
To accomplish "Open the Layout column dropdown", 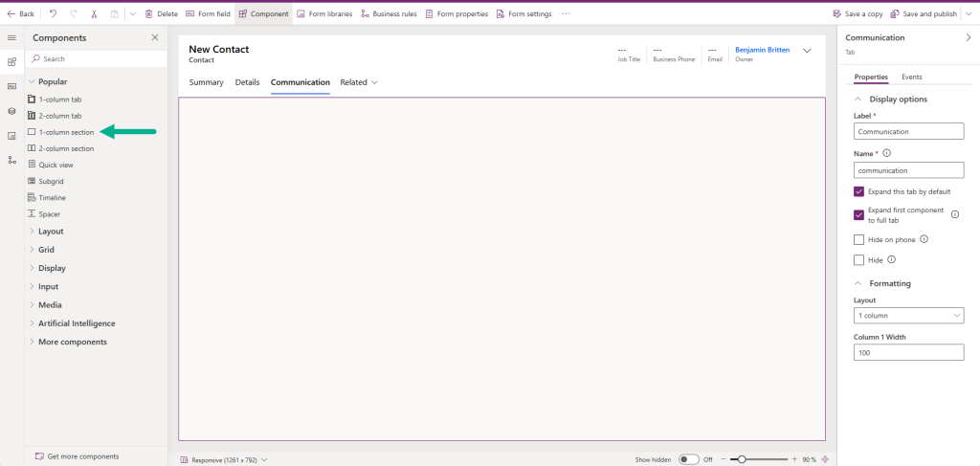I will pyautogui.click(x=908, y=316).
